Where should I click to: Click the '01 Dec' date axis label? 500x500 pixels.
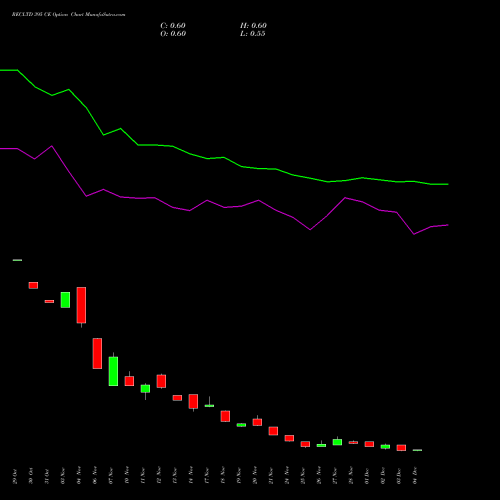[367, 476]
